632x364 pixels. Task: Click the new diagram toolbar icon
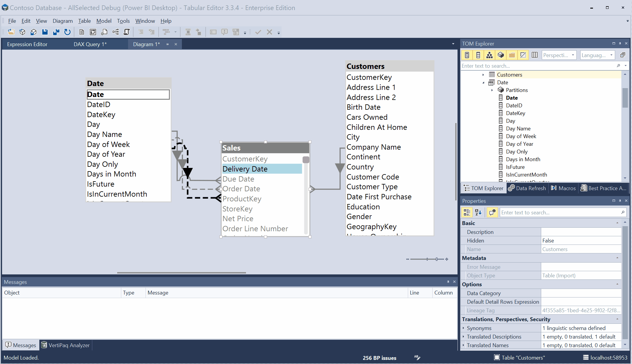tap(116, 32)
